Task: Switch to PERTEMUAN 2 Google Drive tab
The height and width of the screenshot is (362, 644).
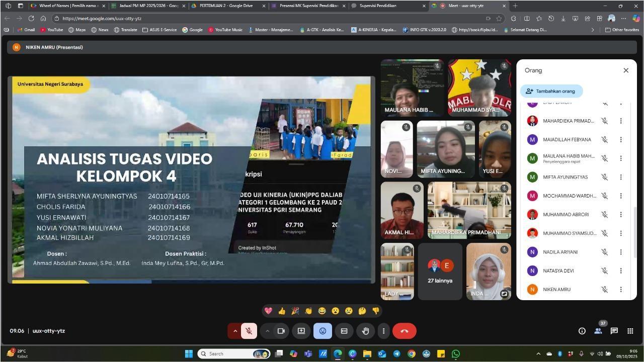Action: [226, 6]
